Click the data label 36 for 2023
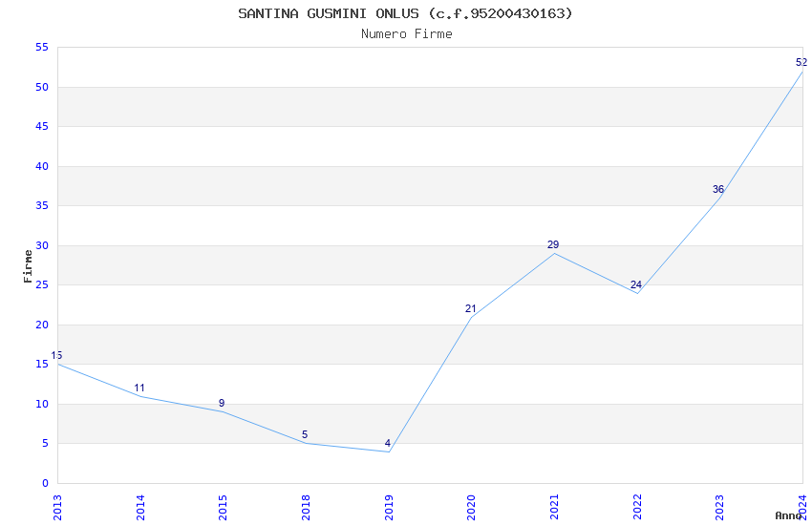This screenshot has height=525, width=812. click(x=718, y=189)
